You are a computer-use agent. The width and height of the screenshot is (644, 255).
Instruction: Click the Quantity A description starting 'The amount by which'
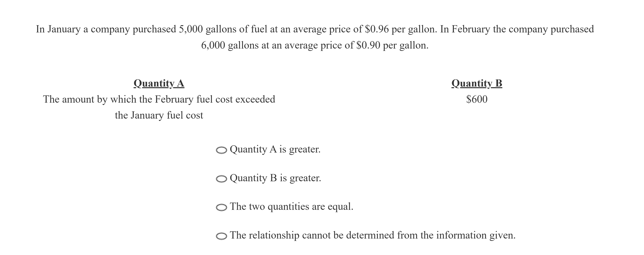tap(159, 99)
